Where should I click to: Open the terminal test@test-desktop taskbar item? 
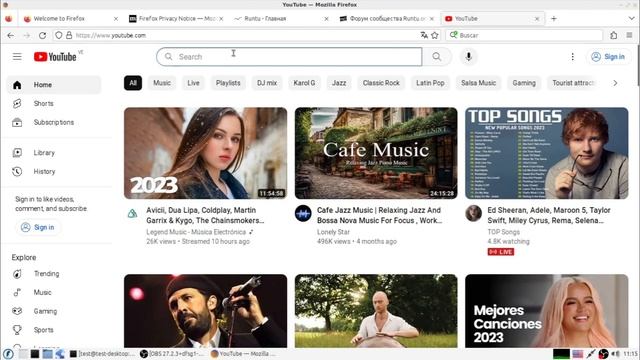103,353
